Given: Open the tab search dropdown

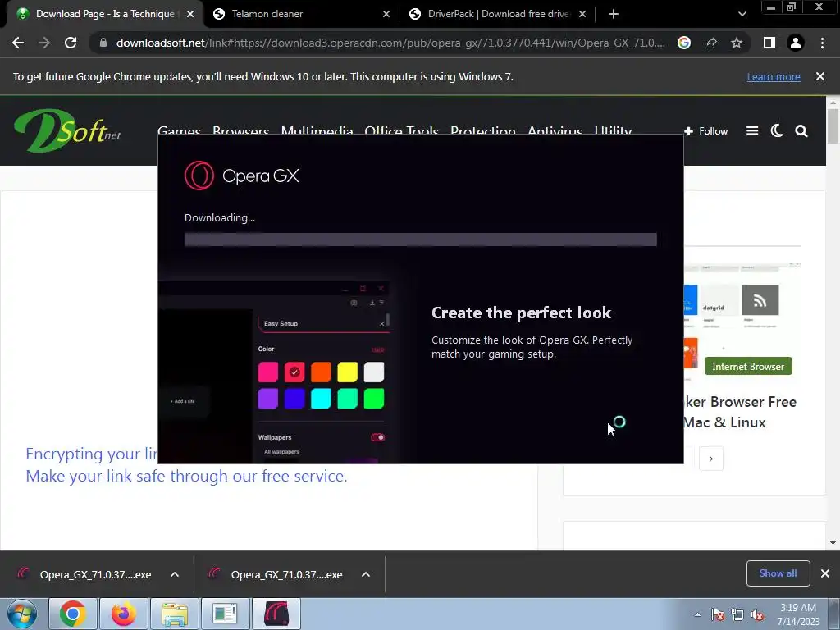Looking at the screenshot, I should 742,14.
